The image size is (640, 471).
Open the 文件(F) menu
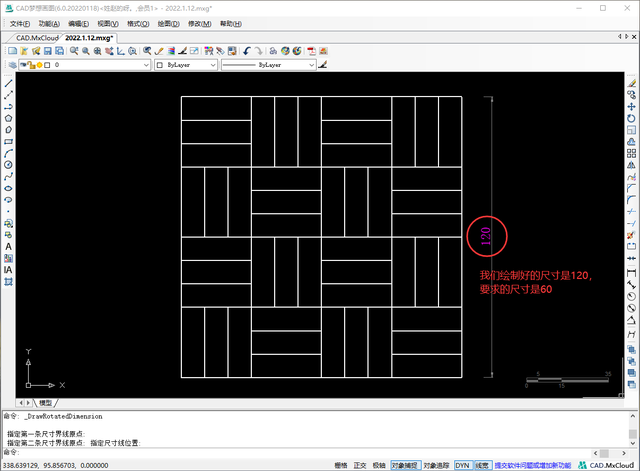click(20, 24)
